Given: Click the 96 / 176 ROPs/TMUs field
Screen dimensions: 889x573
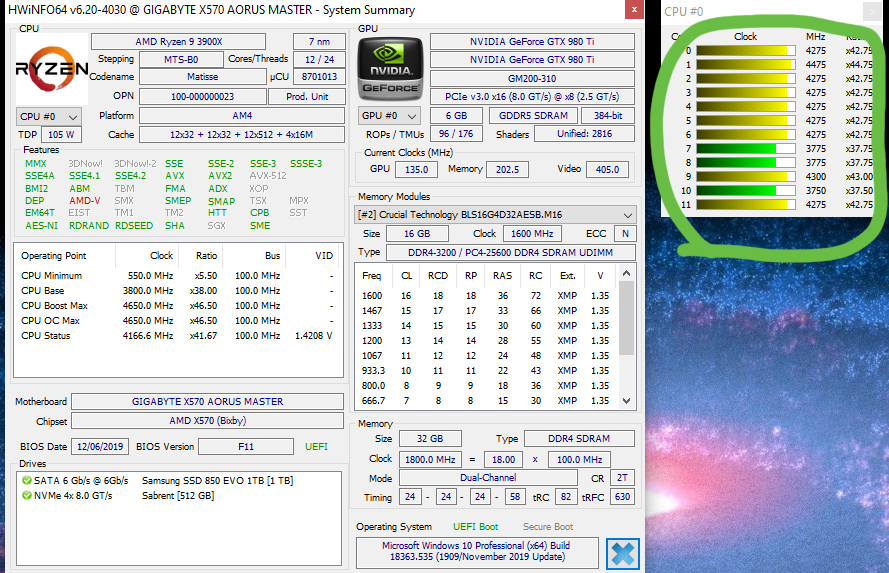Looking at the screenshot, I should point(456,134).
